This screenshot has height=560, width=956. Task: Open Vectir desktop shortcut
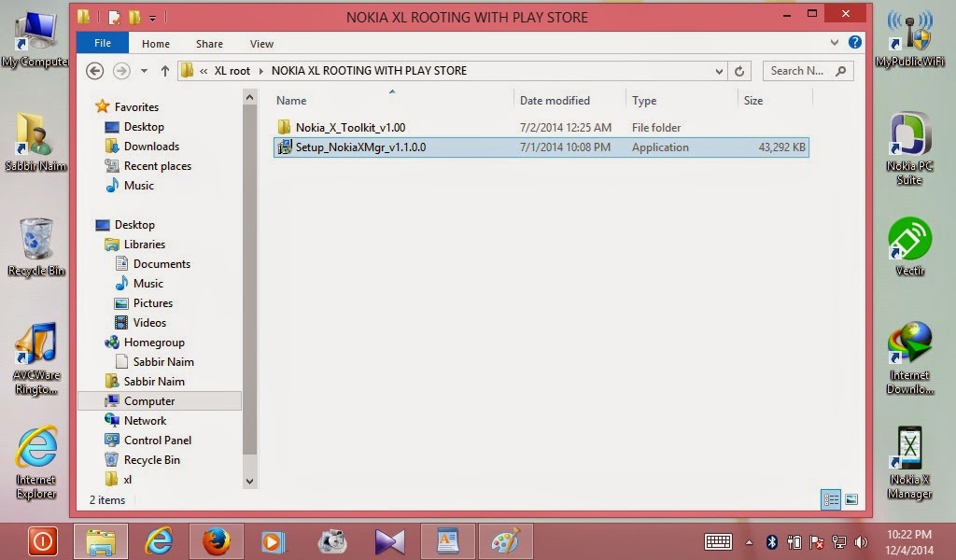909,247
